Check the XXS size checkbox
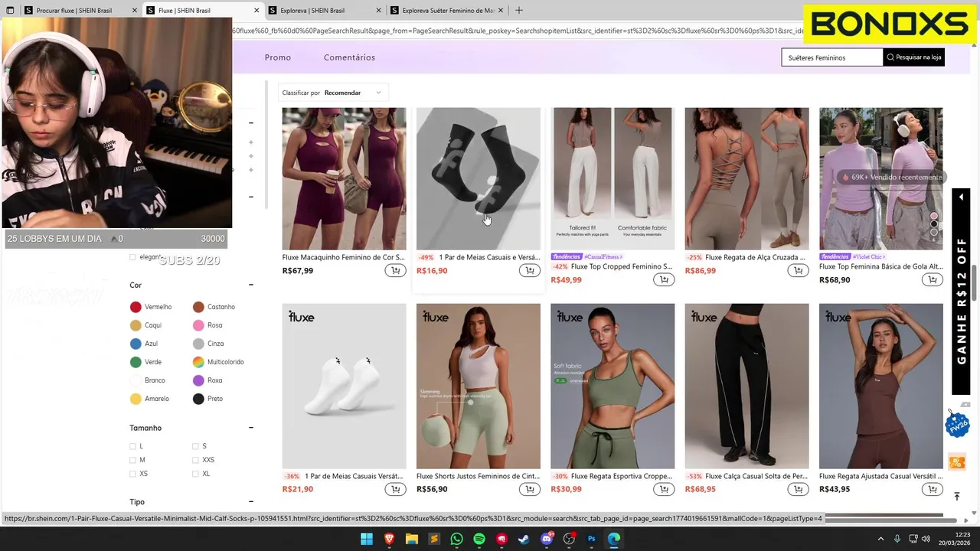980x551 pixels. [x=195, y=460]
